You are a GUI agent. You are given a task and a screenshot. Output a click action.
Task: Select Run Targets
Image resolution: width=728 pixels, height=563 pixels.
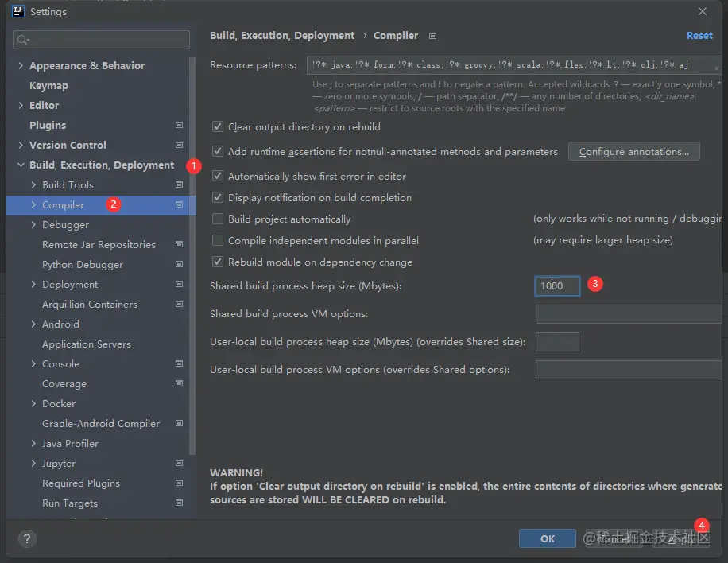click(70, 503)
